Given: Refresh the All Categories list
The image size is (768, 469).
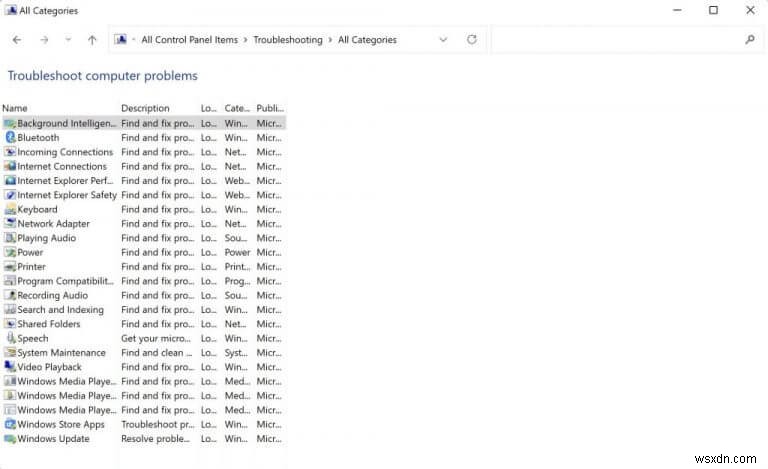Looking at the screenshot, I should (x=472, y=40).
